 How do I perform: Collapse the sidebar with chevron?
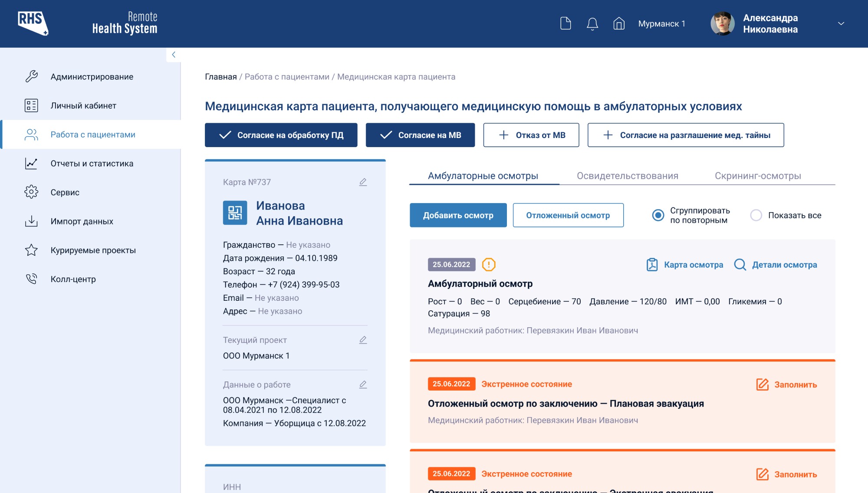click(174, 55)
